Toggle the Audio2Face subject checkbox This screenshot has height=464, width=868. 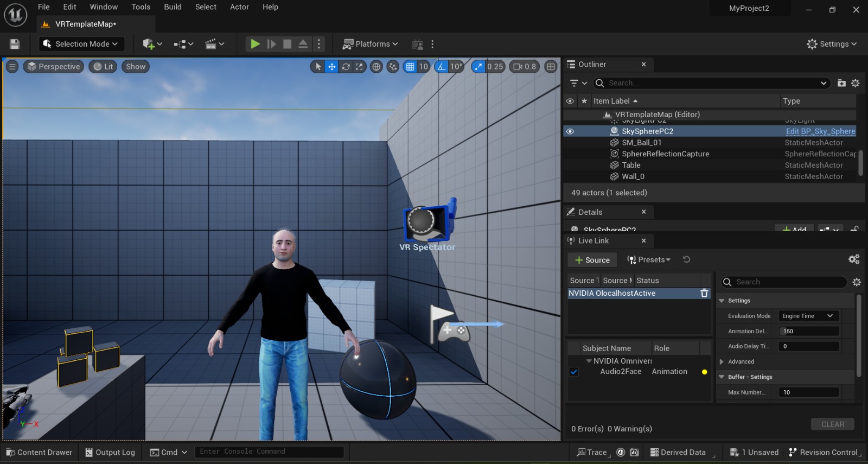click(x=574, y=372)
